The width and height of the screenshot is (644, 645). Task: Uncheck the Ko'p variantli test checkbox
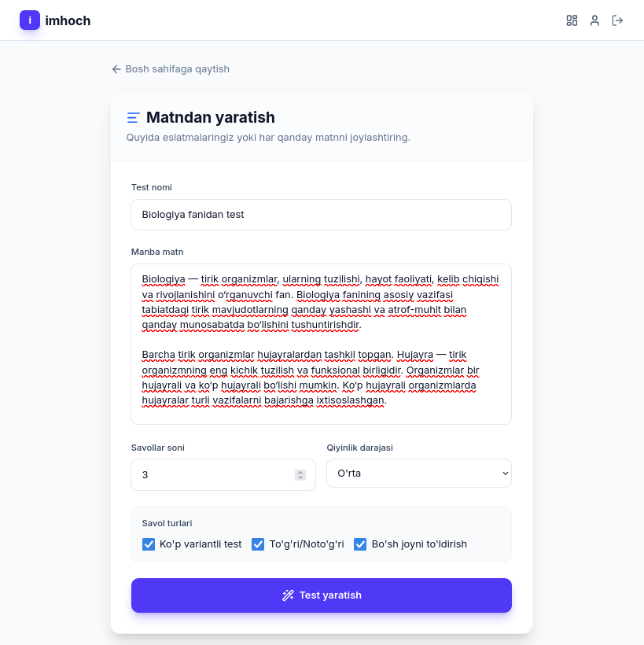pos(149,544)
